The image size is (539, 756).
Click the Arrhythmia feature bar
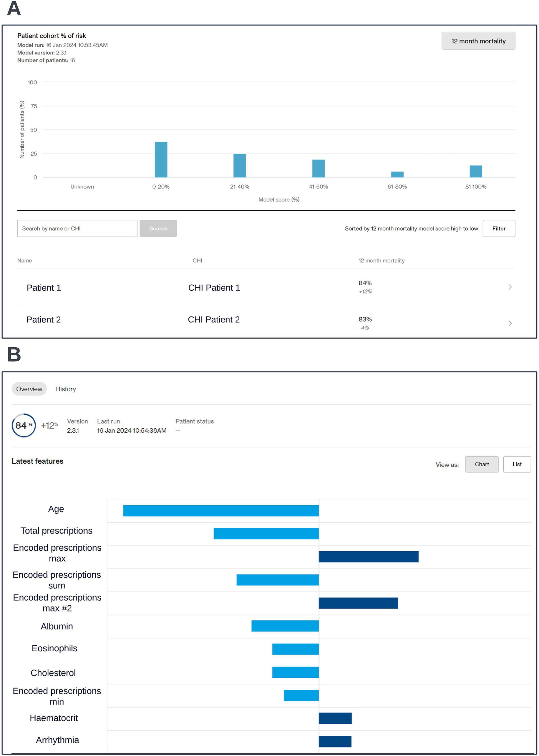(335, 741)
